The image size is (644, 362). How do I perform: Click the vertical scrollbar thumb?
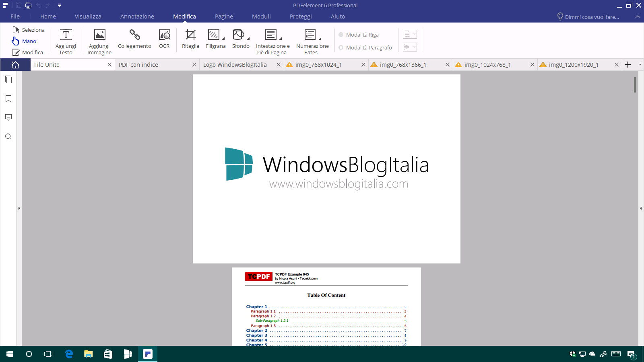tap(635, 85)
